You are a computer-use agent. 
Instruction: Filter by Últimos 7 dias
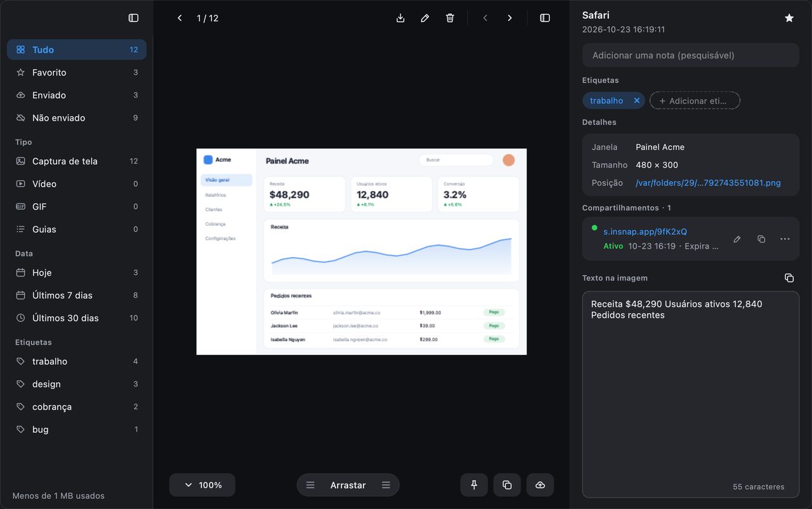(77, 295)
